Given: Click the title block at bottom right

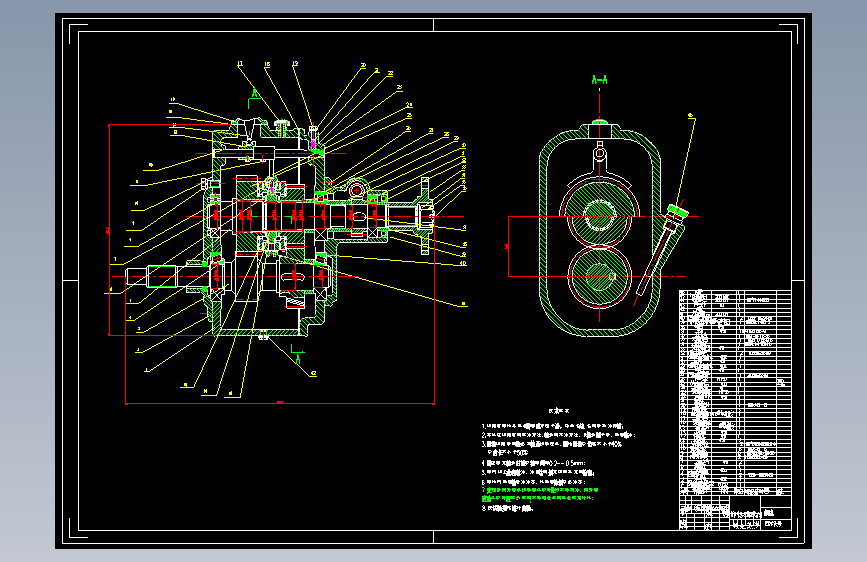Looking at the screenshot, I should (x=735, y=513).
